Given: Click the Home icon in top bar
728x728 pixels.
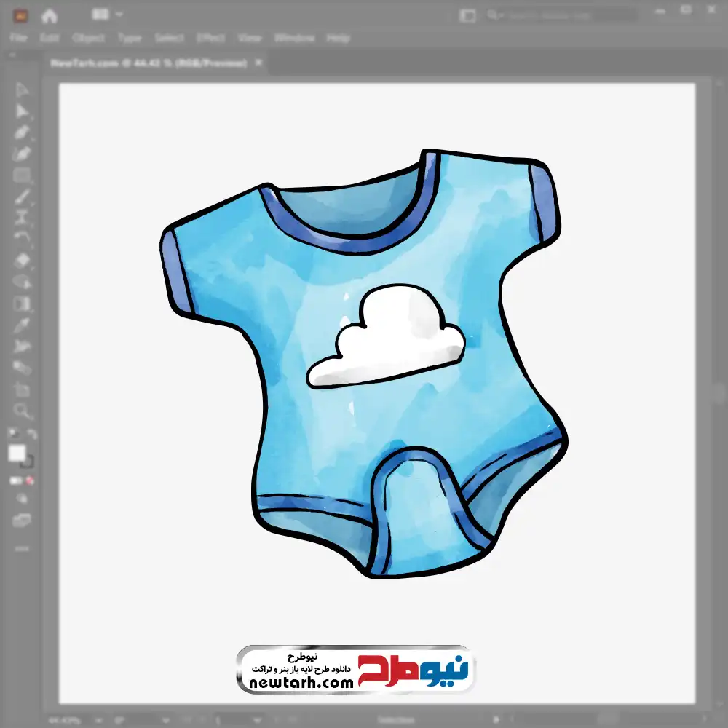Looking at the screenshot, I should 50,15.
